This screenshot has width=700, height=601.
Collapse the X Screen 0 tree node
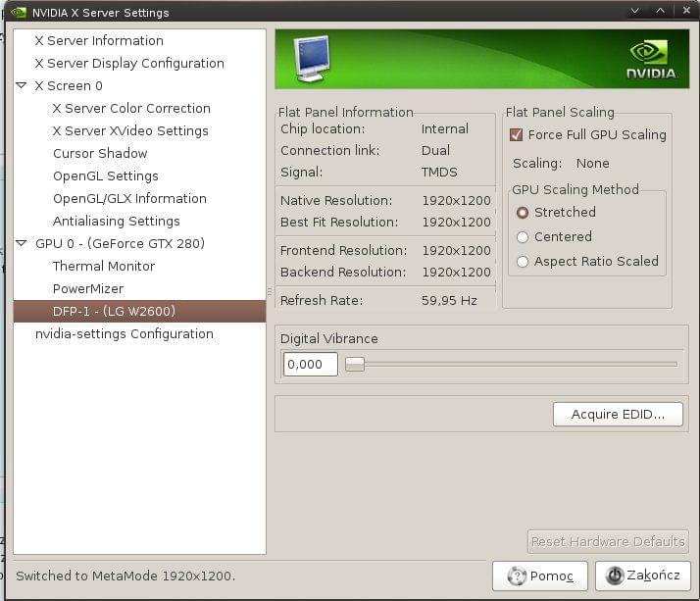point(22,85)
